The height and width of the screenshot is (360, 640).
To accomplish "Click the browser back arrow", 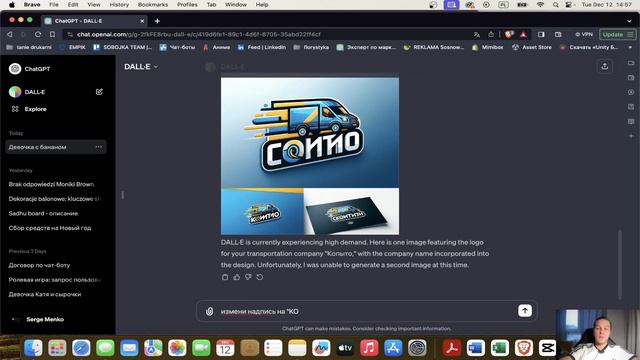I will click(x=10, y=34).
